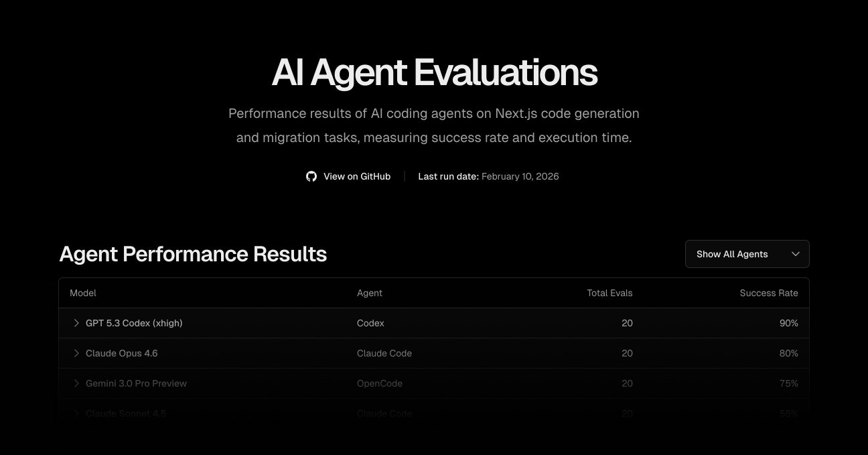Click the Agent Performance Results heading
Image resolution: width=868 pixels, height=455 pixels.
point(193,254)
